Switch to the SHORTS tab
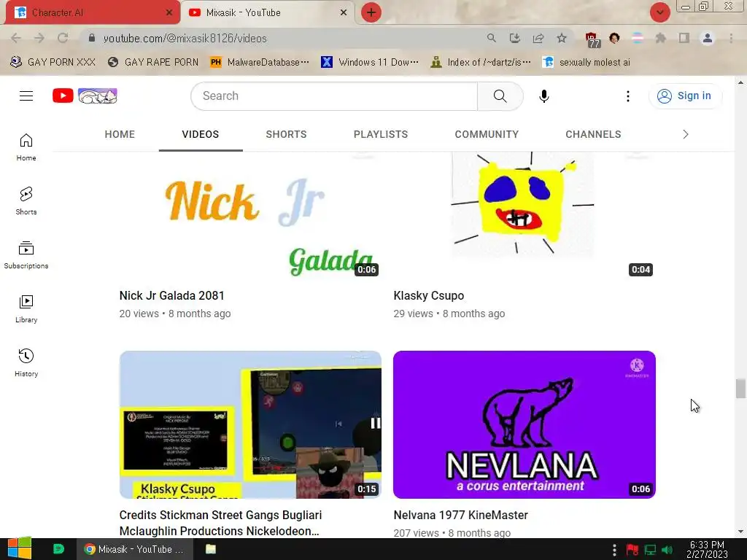747x560 pixels. tap(286, 134)
